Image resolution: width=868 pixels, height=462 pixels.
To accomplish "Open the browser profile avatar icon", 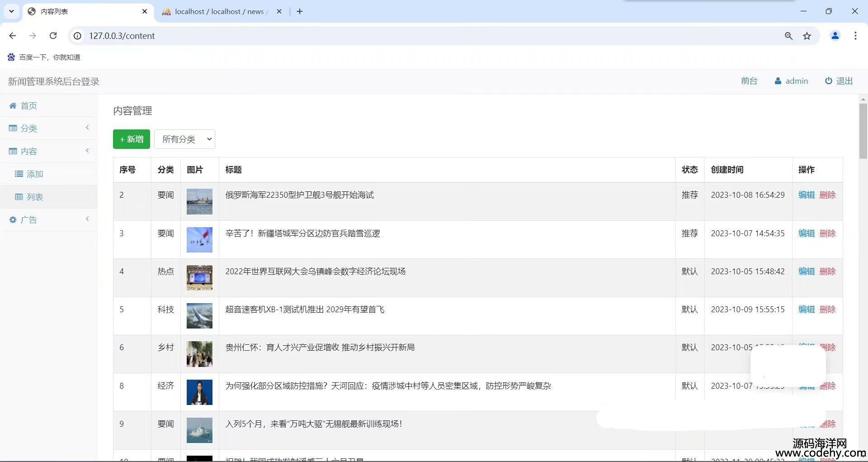I will (835, 36).
